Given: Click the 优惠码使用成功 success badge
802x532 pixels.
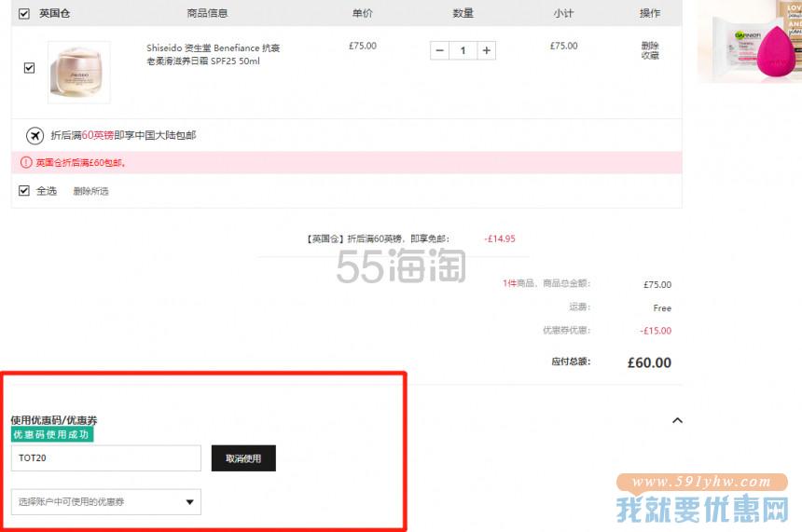Looking at the screenshot, I should (52, 434).
